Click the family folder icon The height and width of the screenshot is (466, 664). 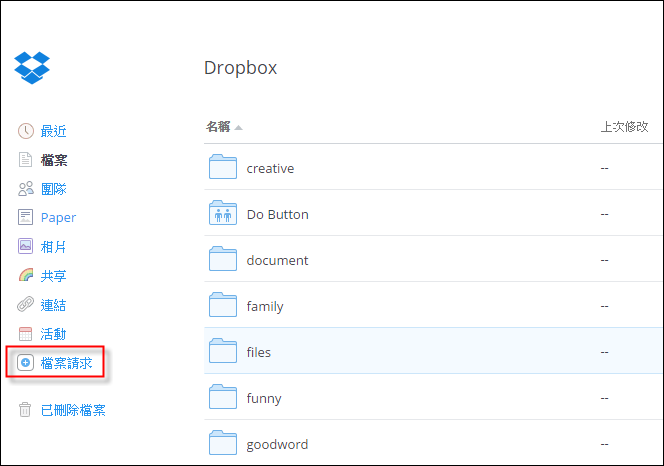[223, 305]
